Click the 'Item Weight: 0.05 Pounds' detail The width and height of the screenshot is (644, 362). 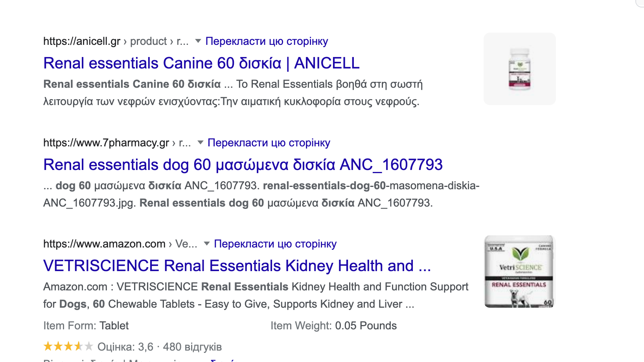coord(333,325)
